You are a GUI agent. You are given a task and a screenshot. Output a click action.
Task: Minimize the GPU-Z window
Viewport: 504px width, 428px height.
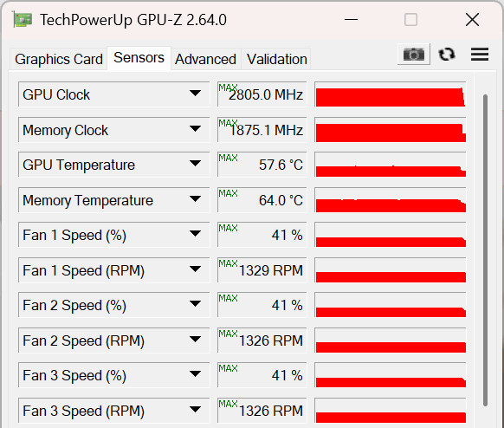click(x=351, y=20)
